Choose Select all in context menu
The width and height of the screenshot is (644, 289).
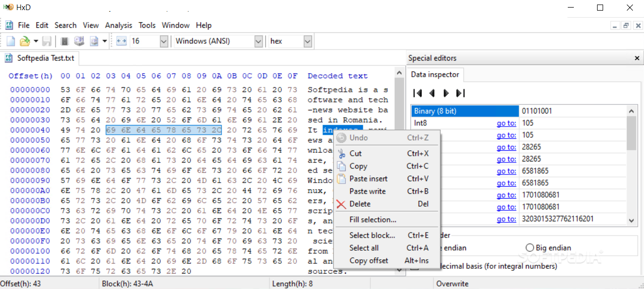386,248
